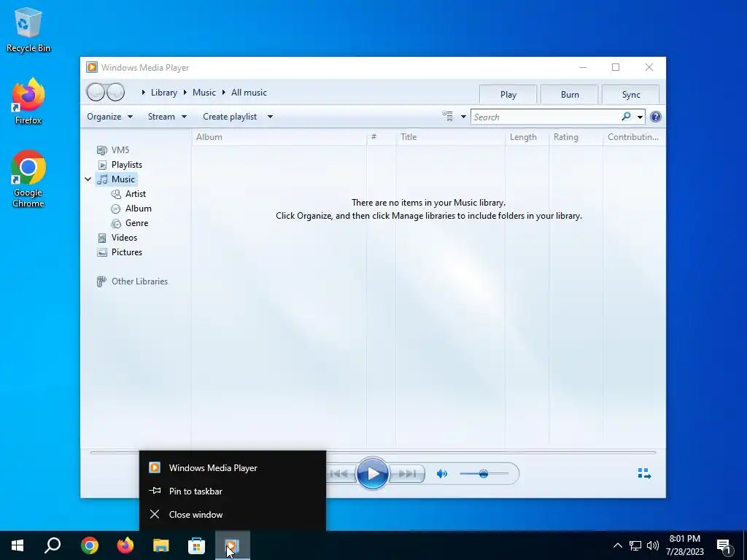The width and height of the screenshot is (747, 560).
Task: Open File Explorer from the taskbar
Action: pyautogui.click(x=161, y=545)
